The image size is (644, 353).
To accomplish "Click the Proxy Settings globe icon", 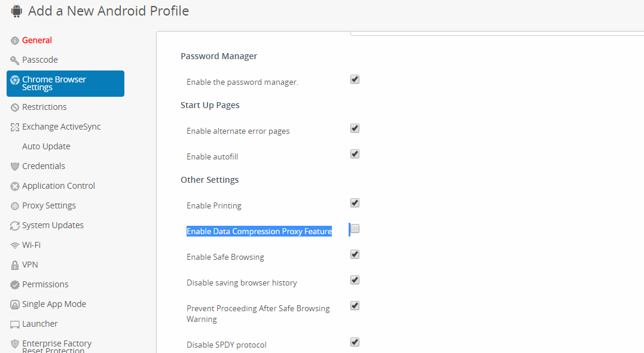I will [14, 205].
